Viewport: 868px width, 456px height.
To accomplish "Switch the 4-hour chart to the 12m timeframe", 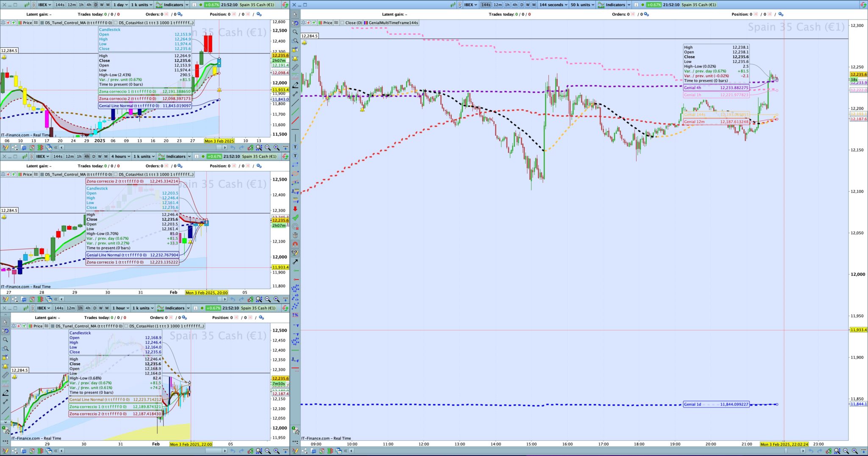I will pyautogui.click(x=69, y=157).
